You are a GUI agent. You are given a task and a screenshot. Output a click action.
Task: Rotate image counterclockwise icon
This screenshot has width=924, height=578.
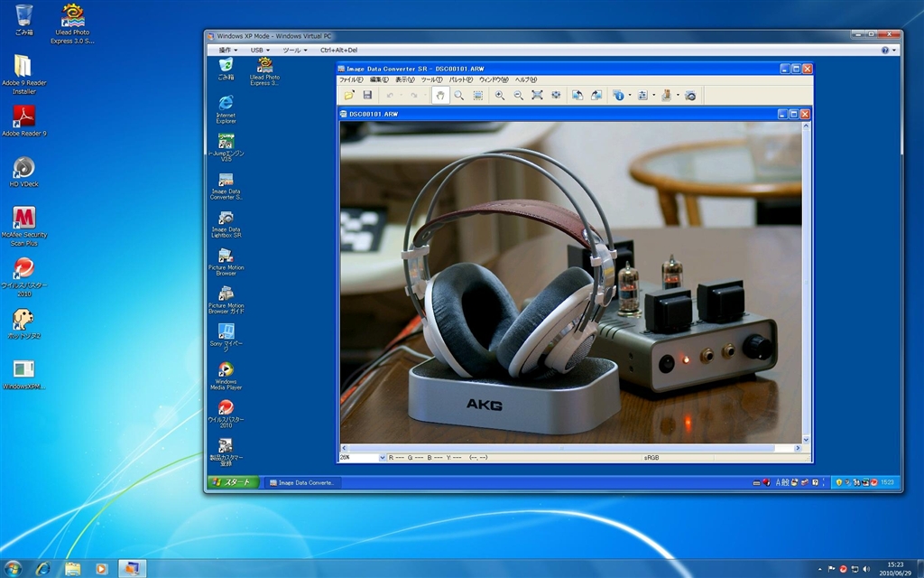(577, 95)
